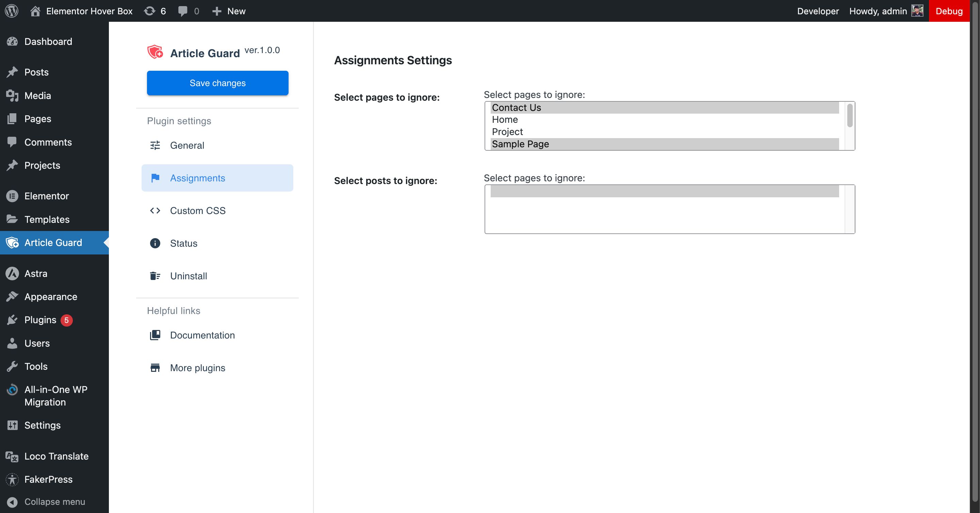Image resolution: width=980 pixels, height=513 pixels.
Task: Visit Elementor Hover Box site link
Action: [81, 11]
